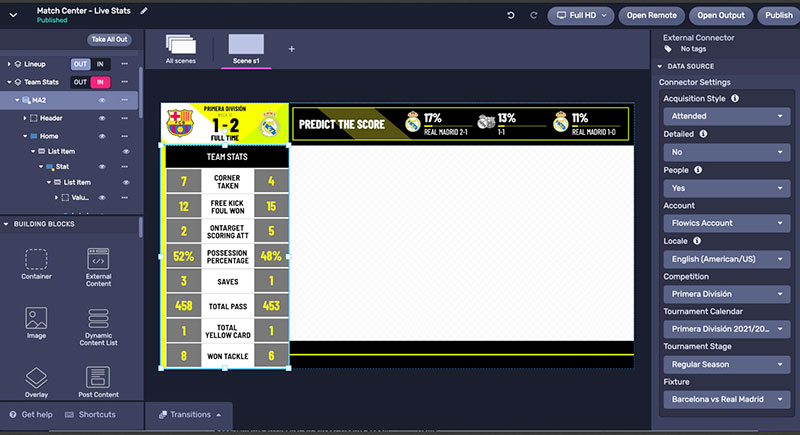Select the Container building block icon
The height and width of the screenshot is (435, 800).
(37, 260)
